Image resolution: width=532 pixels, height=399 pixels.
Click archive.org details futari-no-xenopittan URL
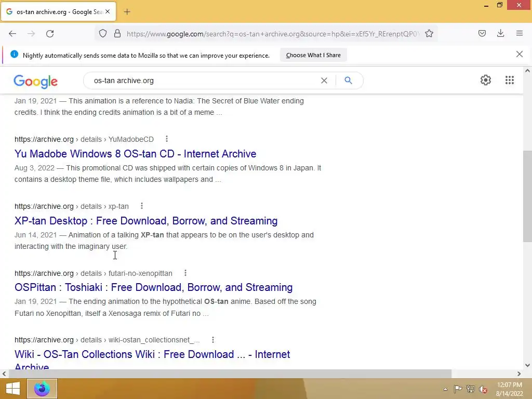(94, 273)
